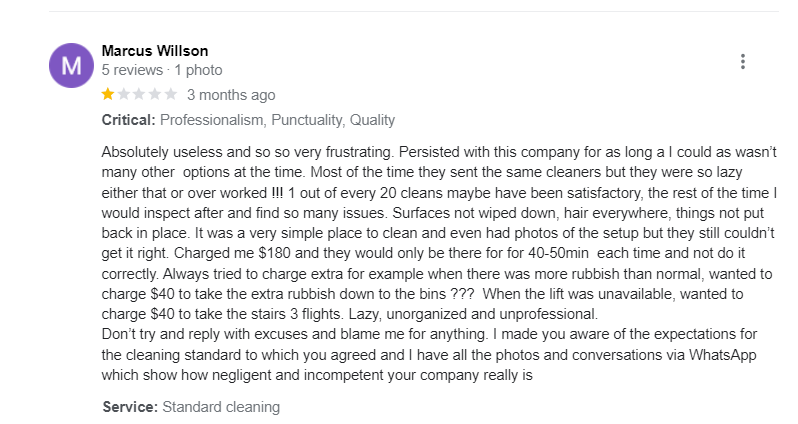The image size is (798, 424).
Task: Click the 'Standard cleaning' service text
Action: coord(221,407)
